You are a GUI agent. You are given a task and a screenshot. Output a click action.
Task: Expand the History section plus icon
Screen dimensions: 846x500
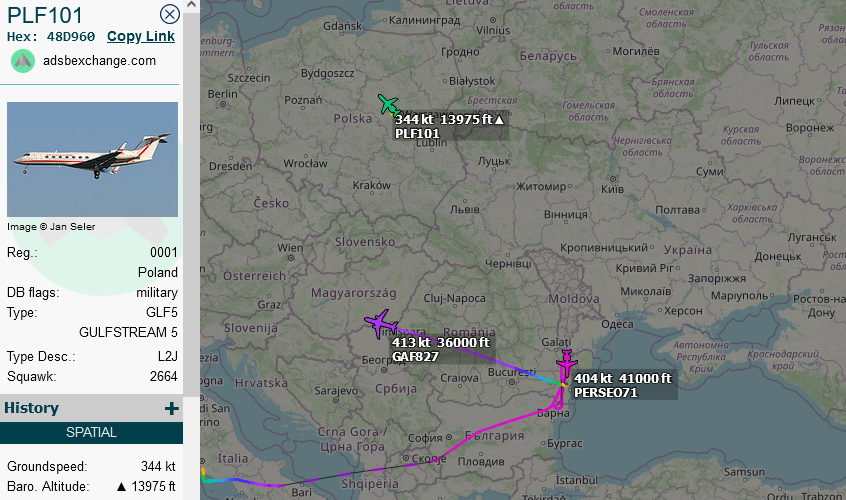pos(172,408)
